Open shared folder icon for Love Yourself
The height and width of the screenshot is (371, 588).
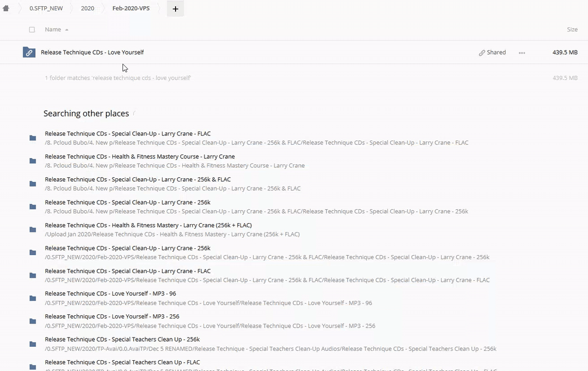click(29, 52)
